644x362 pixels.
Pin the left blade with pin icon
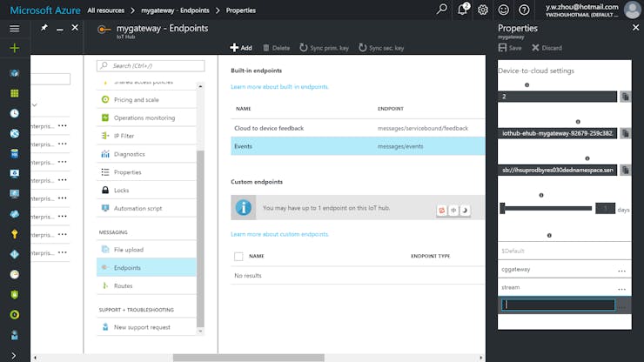coord(44,28)
